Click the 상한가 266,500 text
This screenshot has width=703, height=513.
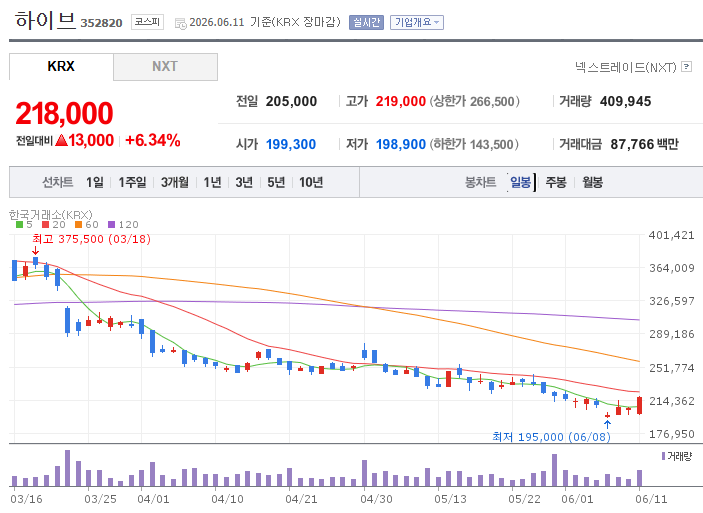(x=475, y=101)
